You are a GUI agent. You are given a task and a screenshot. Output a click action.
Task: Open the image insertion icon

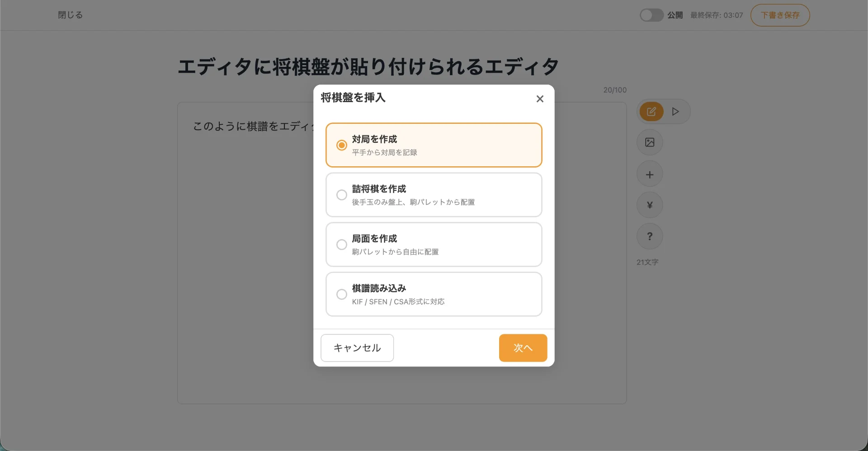(650, 142)
